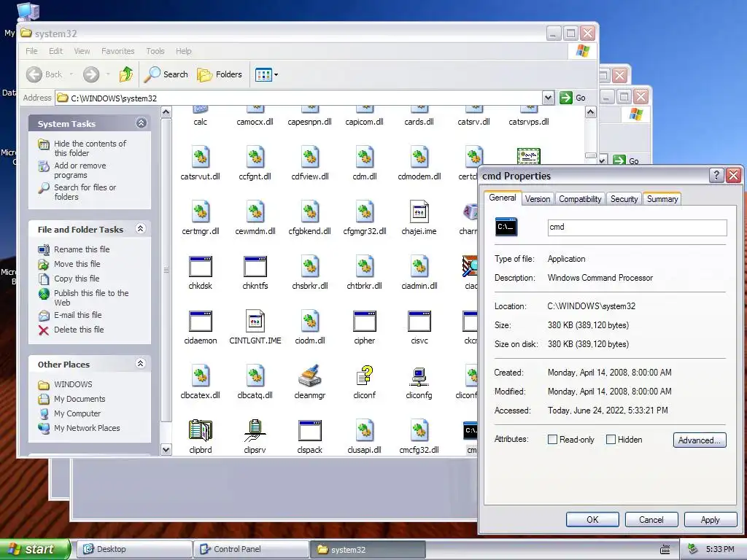Image resolution: width=747 pixels, height=560 pixels.
Task: Open the Edit menu
Action: click(55, 51)
